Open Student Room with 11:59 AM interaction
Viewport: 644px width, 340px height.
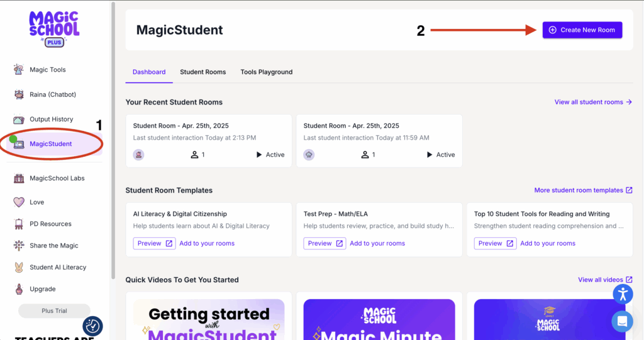379,141
